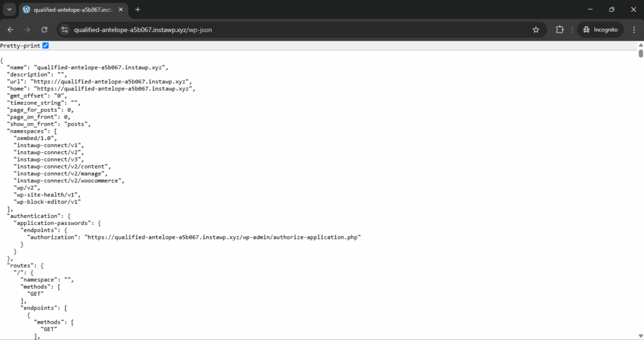Open the Extensions puzzle icon
The height and width of the screenshot is (340, 644).
(559, 30)
